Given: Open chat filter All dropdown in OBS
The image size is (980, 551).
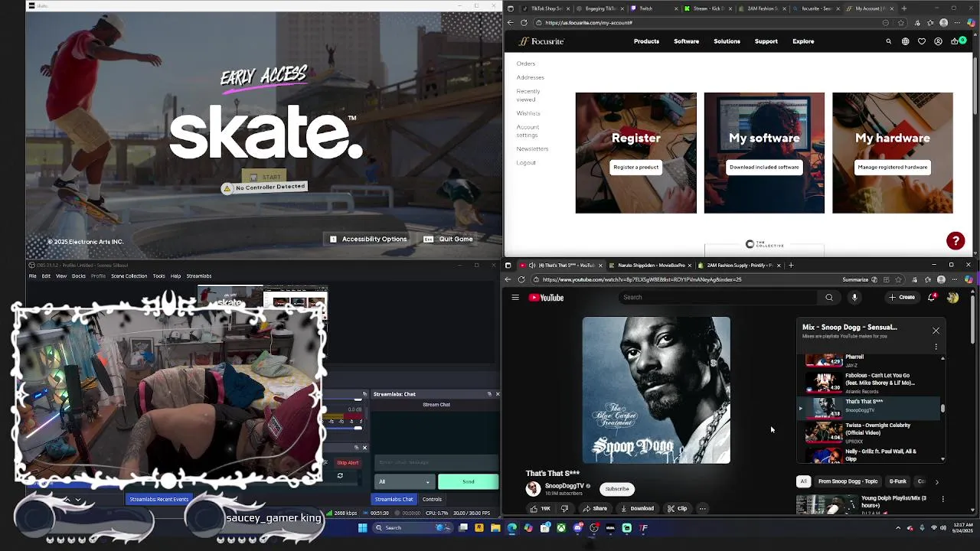Looking at the screenshot, I should coord(404,481).
